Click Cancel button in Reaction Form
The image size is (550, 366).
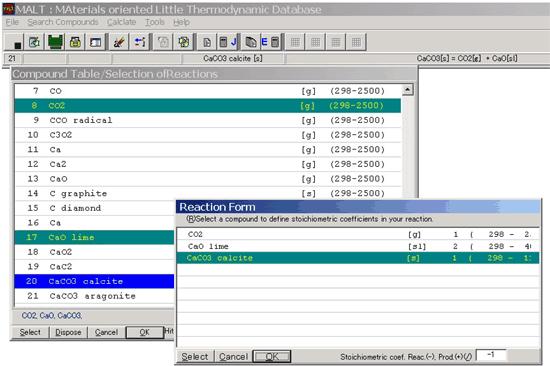pyautogui.click(x=233, y=357)
